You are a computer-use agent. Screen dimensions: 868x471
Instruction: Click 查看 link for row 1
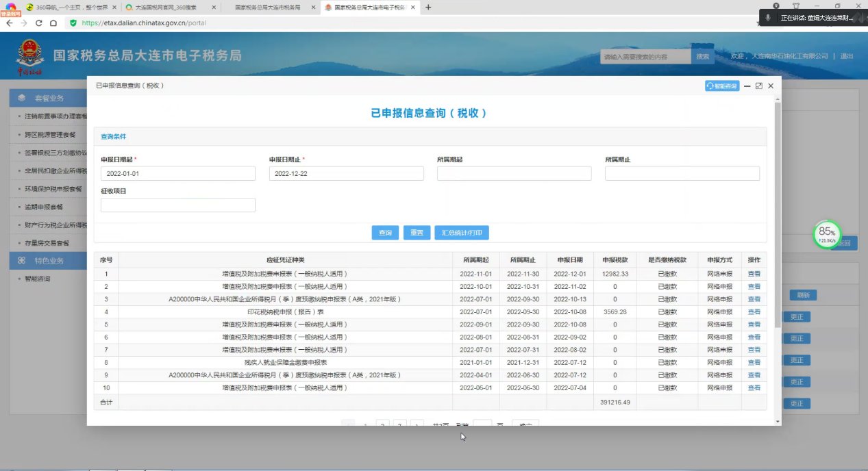(754, 274)
